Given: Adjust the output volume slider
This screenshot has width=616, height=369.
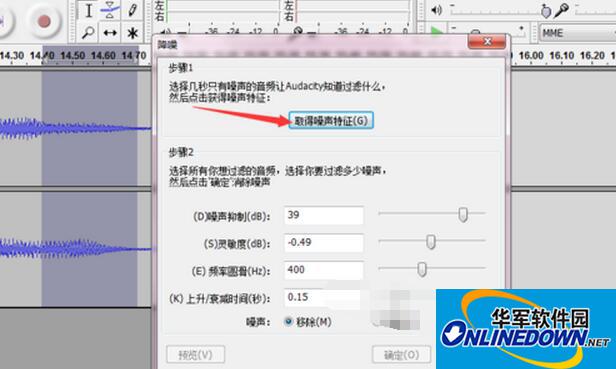Looking at the screenshot, I should 501,11.
